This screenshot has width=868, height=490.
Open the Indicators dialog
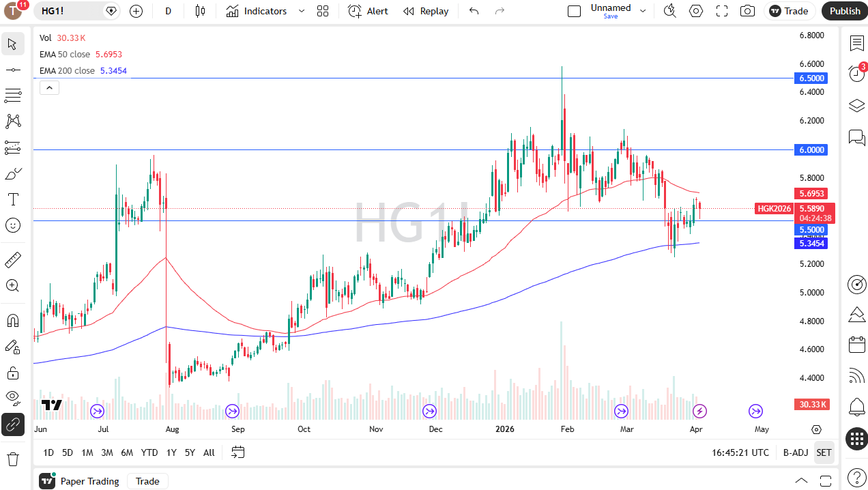pos(257,11)
